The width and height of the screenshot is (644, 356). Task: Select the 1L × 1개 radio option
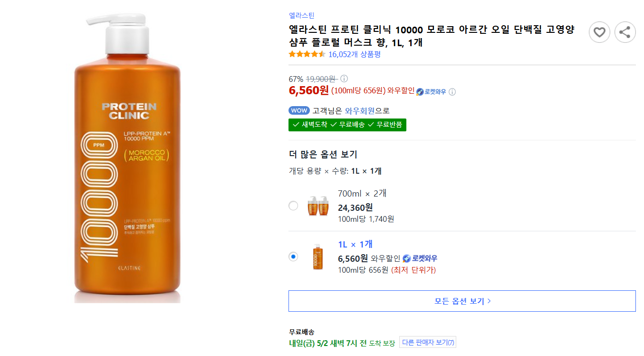pyautogui.click(x=293, y=257)
